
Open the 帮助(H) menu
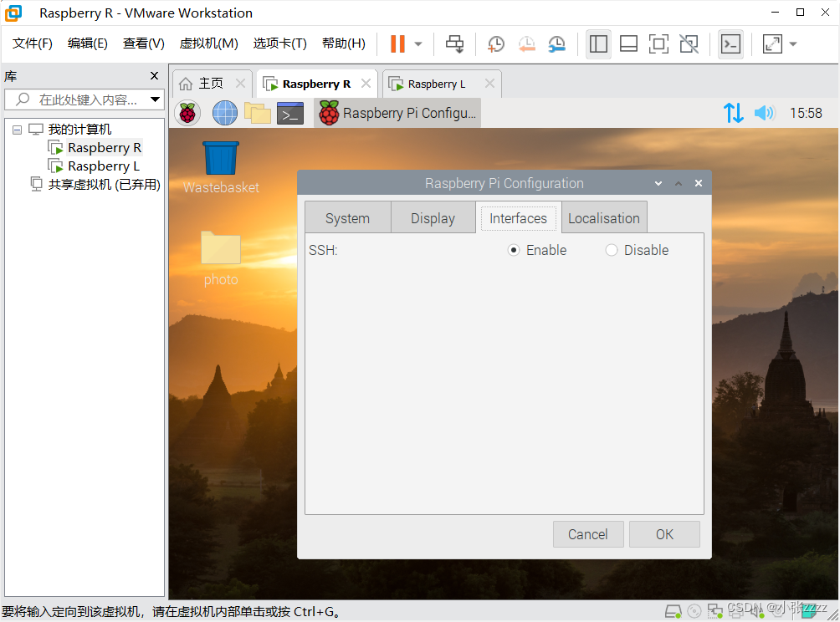(343, 43)
